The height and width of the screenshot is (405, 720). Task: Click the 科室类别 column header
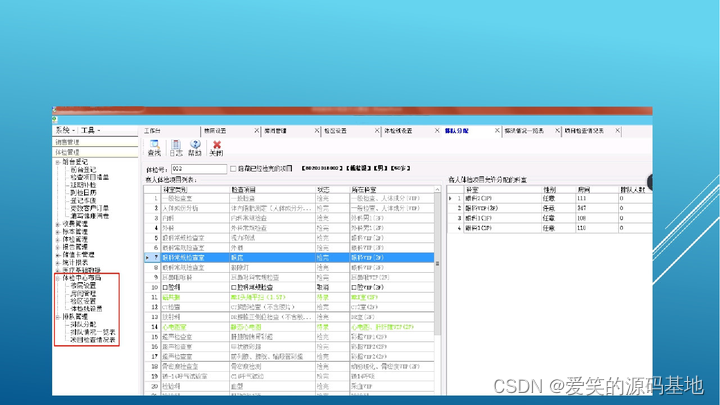point(195,189)
